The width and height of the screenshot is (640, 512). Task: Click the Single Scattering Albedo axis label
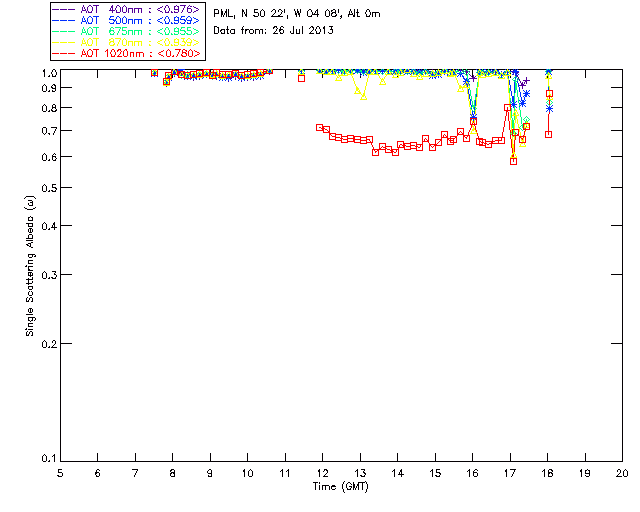pos(30,266)
